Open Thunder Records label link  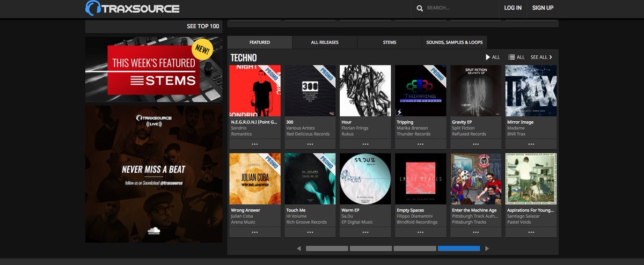(413, 134)
